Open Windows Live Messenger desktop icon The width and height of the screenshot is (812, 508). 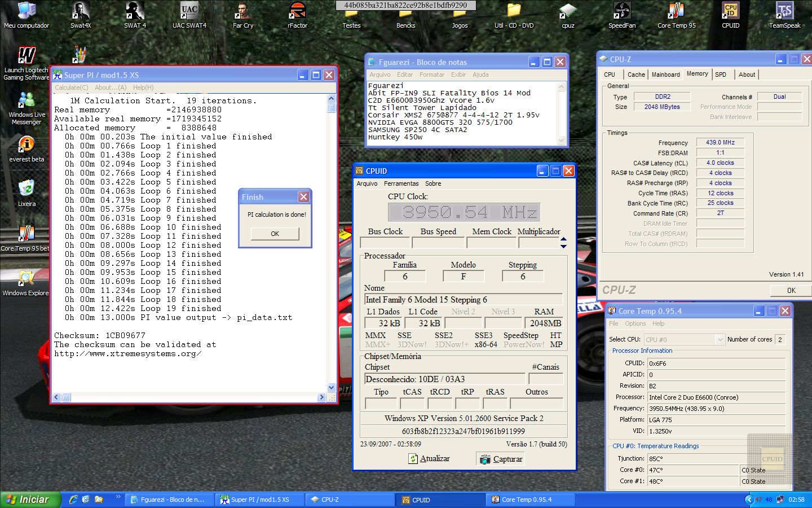[x=26, y=108]
